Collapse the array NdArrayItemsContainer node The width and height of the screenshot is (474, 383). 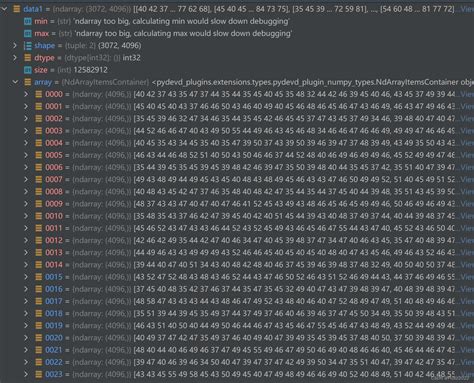pyautogui.click(x=15, y=82)
